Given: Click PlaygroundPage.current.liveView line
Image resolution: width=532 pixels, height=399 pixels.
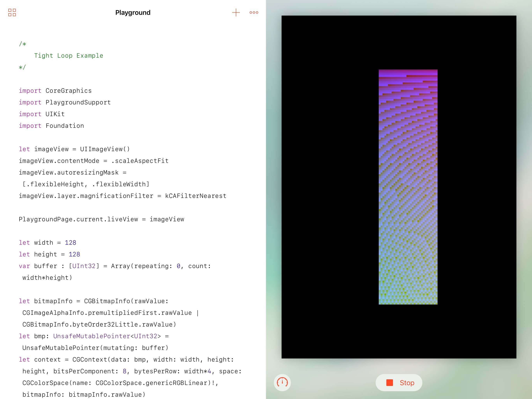Looking at the screenshot, I should 101,219.
